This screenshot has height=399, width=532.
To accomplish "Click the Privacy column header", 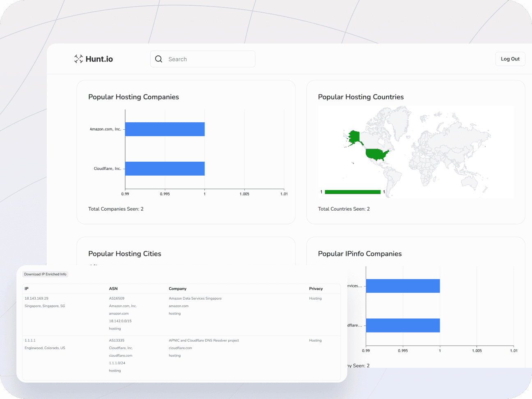I will 316,289.
